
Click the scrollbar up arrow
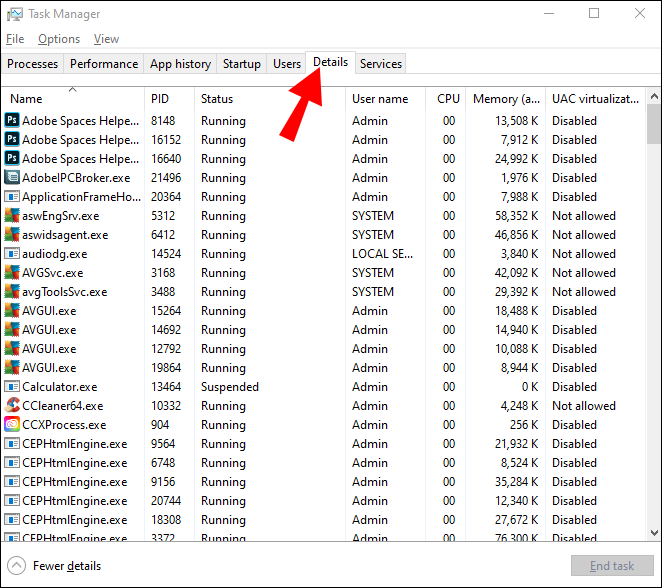click(x=654, y=97)
